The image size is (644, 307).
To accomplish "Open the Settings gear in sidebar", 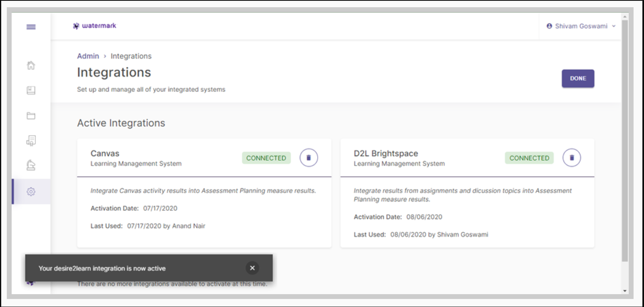I will tap(31, 191).
